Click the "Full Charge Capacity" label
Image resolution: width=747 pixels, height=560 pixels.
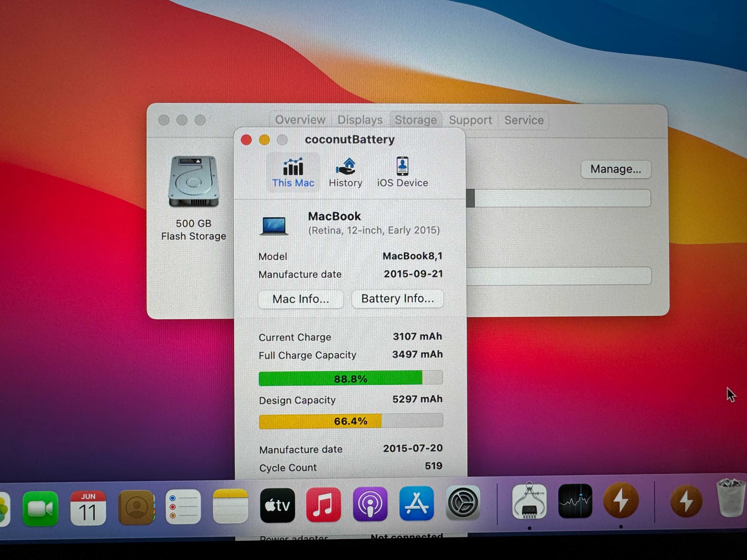[x=307, y=355]
